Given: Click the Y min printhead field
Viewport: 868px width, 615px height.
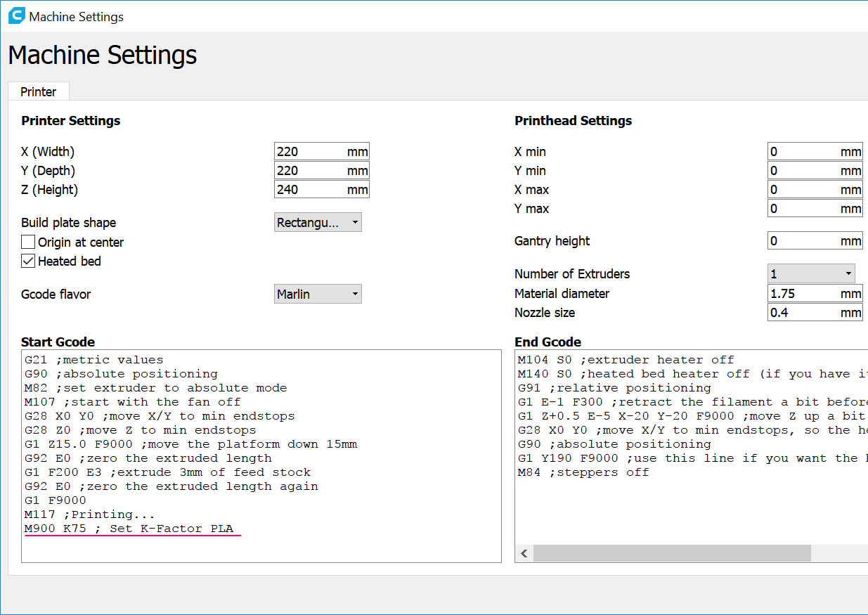Looking at the screenshot, I should (803, 171).
